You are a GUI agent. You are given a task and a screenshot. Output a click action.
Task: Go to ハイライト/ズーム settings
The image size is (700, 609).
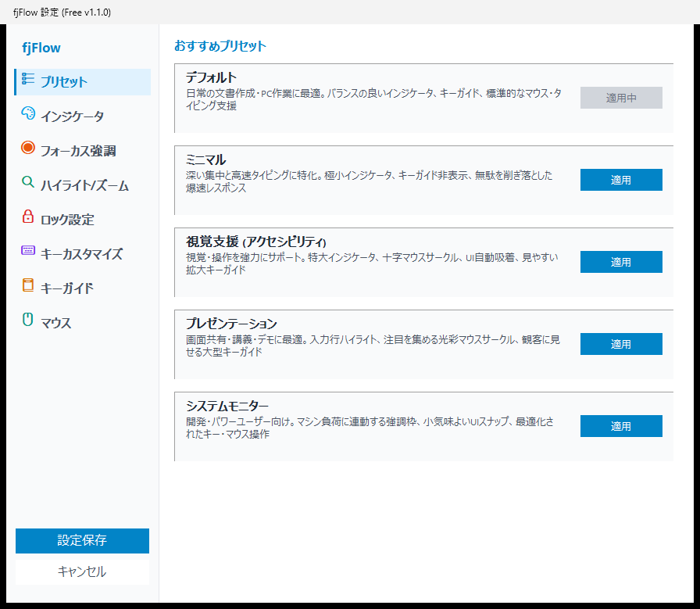[83, 185]
